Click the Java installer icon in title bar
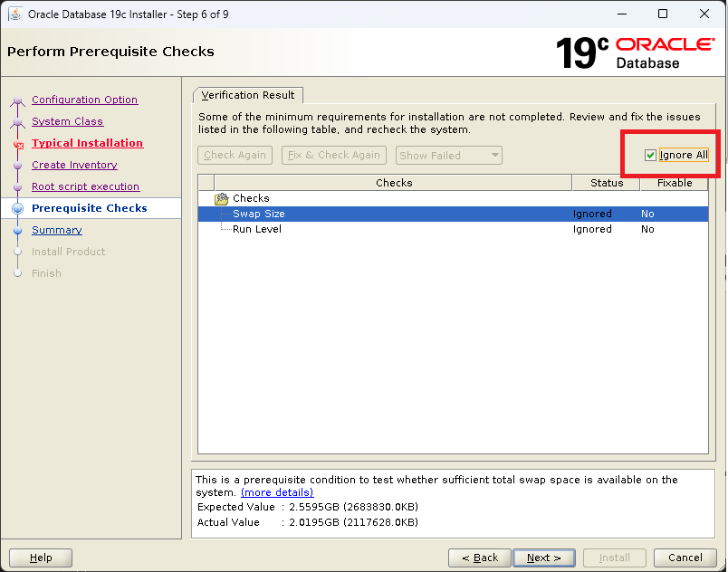The height and width of the screenshot is (572, 728). click(15, 14)
